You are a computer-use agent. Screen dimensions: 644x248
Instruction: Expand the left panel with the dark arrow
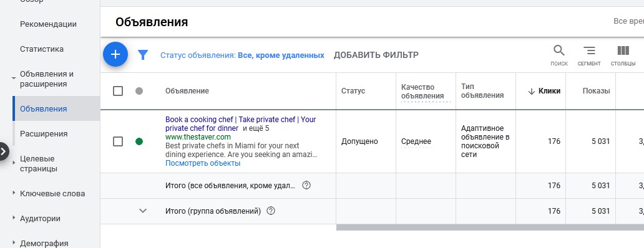click(3, 151)
